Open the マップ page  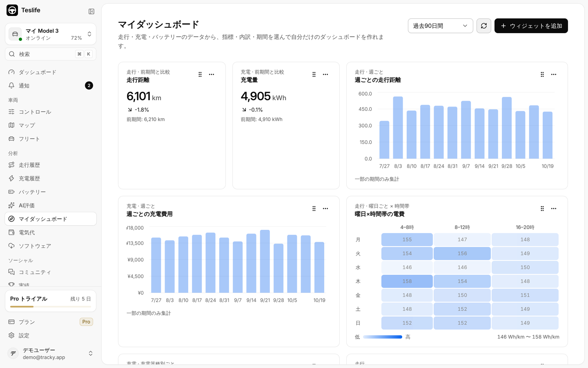tap(51, 125)
